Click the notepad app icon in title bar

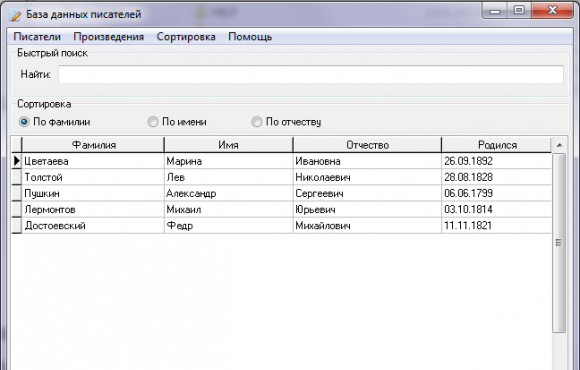coord(15,14)
